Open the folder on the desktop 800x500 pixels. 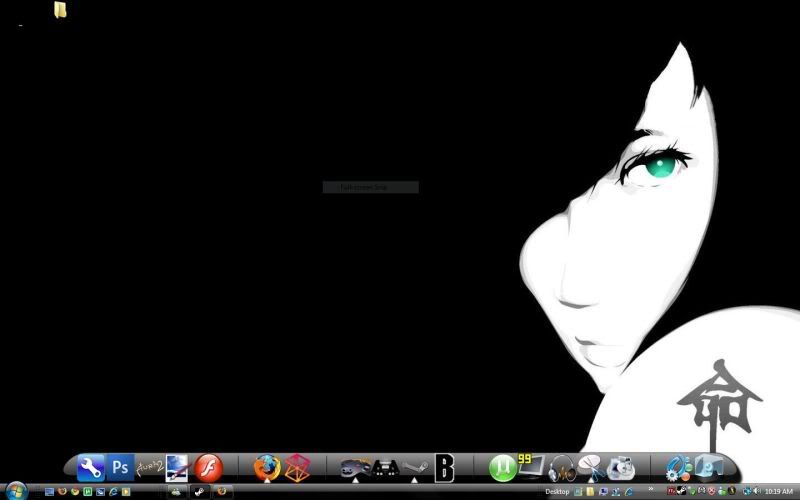click(x=61, y=10)
